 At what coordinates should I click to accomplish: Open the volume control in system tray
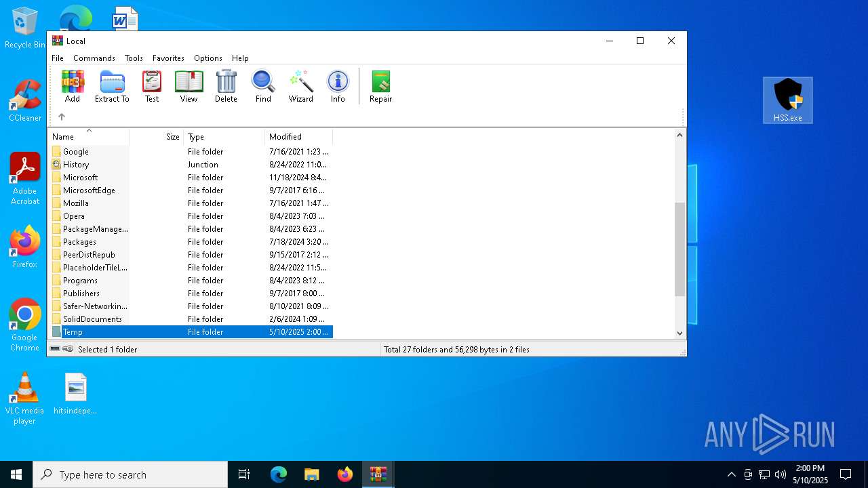pyautogui.click(x=781, y=474)
